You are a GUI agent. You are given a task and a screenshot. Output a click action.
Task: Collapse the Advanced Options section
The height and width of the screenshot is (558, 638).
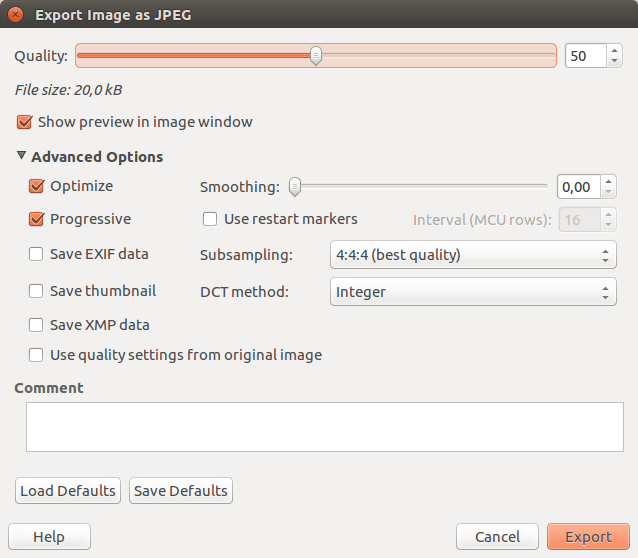[x=22, y=157]
